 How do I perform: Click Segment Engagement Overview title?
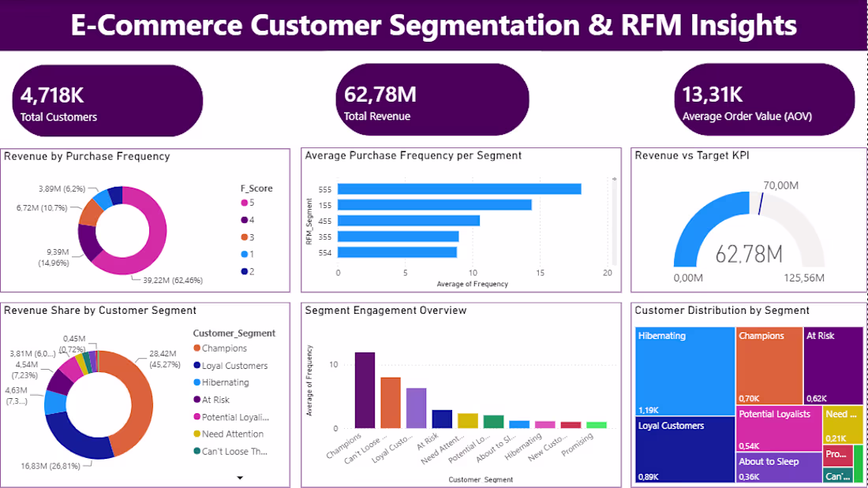386,311
